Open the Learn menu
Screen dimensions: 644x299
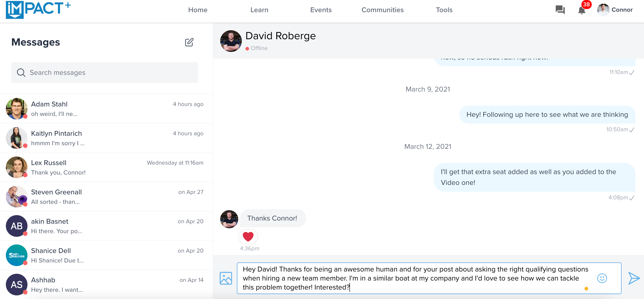click(259, 10)
